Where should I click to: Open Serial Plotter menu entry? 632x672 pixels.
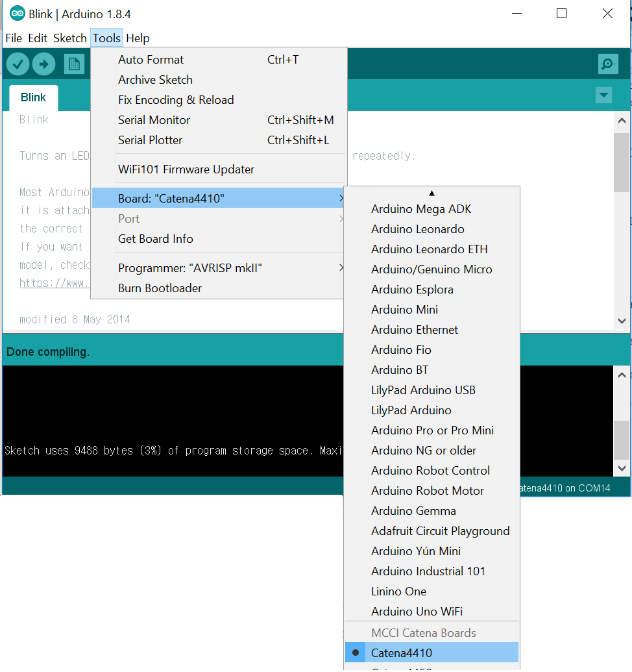(219, 140)
